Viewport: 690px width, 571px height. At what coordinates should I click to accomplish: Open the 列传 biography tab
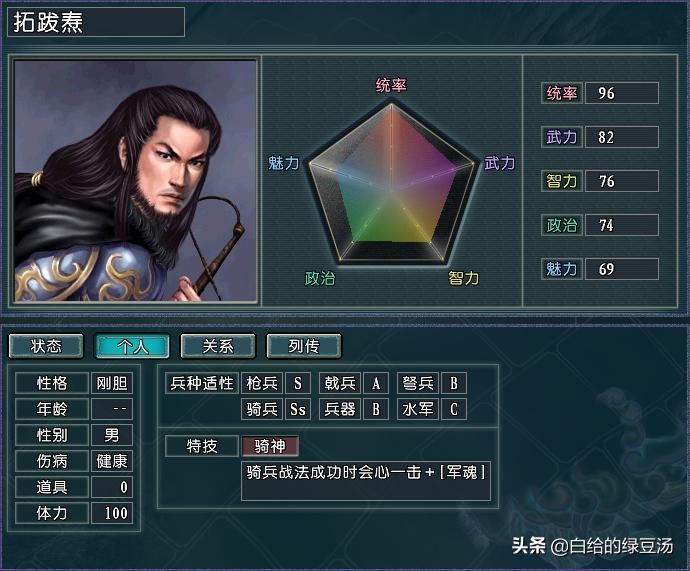point(304,346)
